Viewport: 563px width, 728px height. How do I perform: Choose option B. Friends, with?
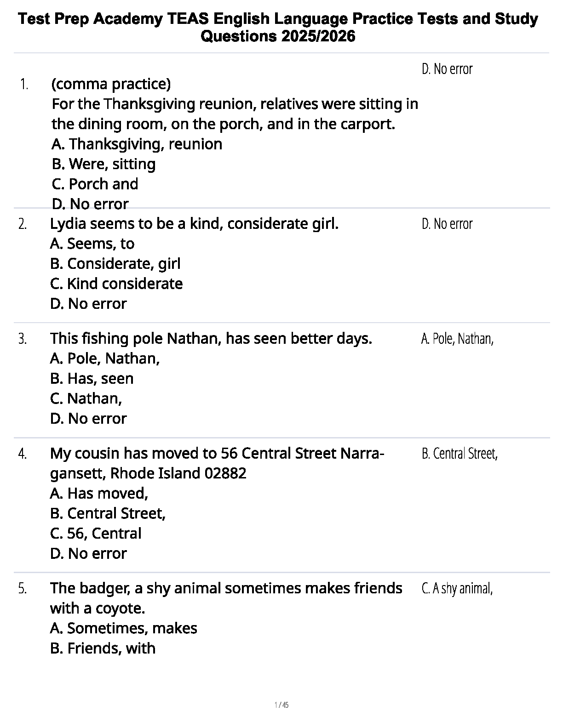103,648
